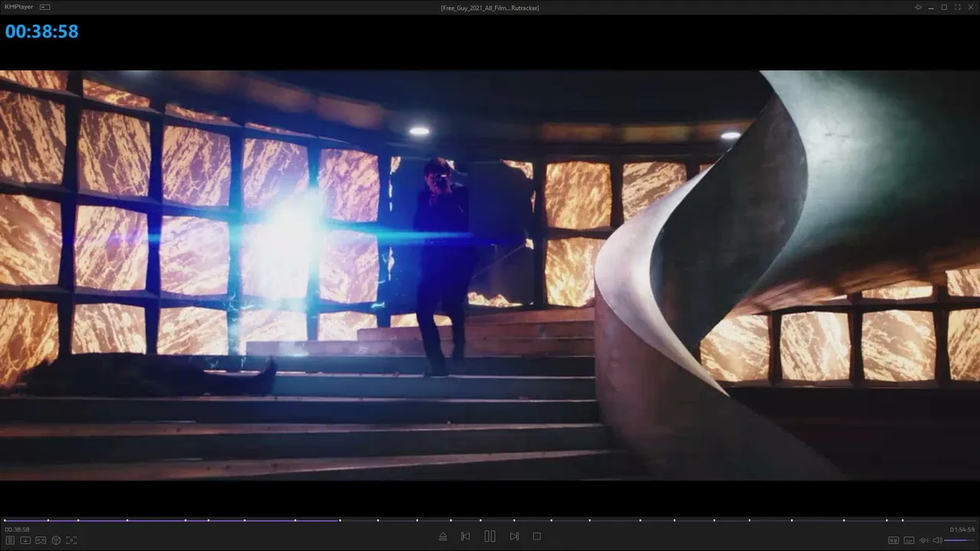Adjust the purple volume slider

point(960,540)
